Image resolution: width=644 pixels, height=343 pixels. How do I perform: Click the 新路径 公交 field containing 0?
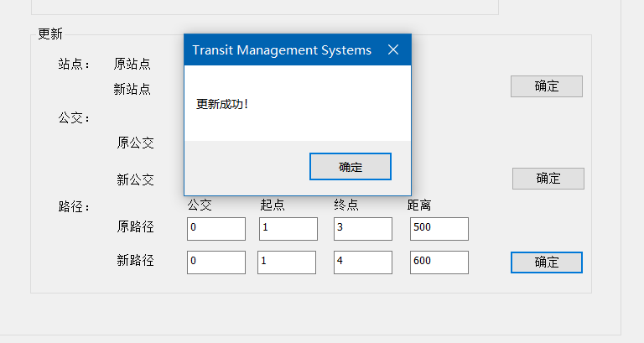tap(216, 262)
